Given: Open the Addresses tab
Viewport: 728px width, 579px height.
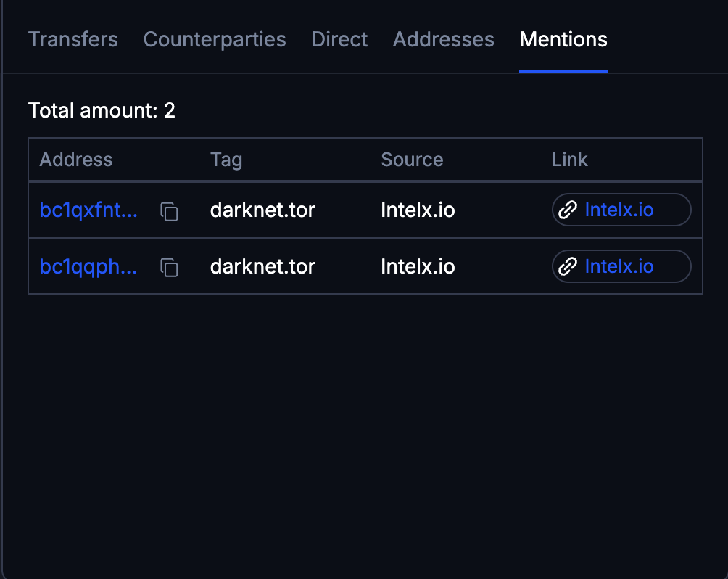Looking at the screenshot, I should click(443, 40).
